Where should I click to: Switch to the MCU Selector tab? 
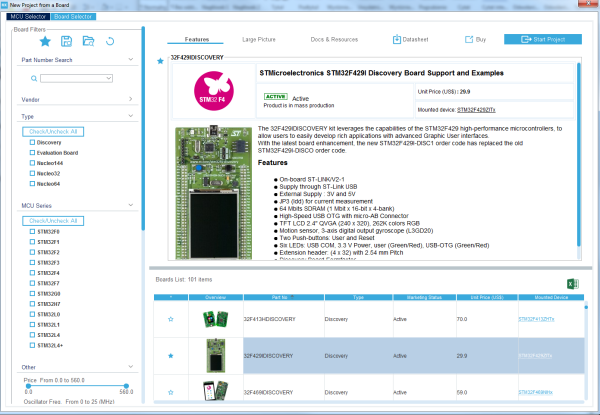28,17
